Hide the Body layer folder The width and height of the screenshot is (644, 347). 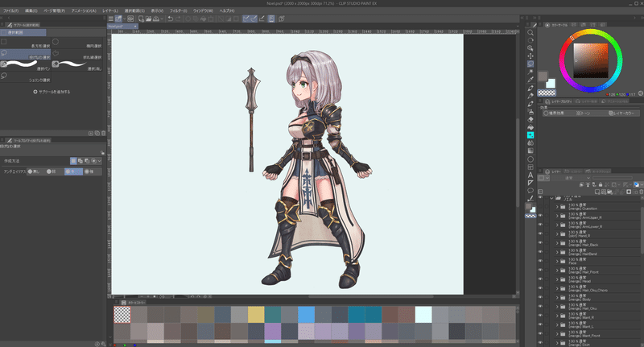coord(540,298)
